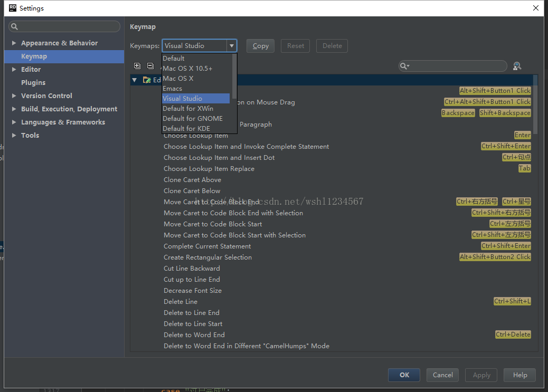Screen dimensions: 548x392
Task: Collapse the Editor Actions tree node
Action: (135, 80)
